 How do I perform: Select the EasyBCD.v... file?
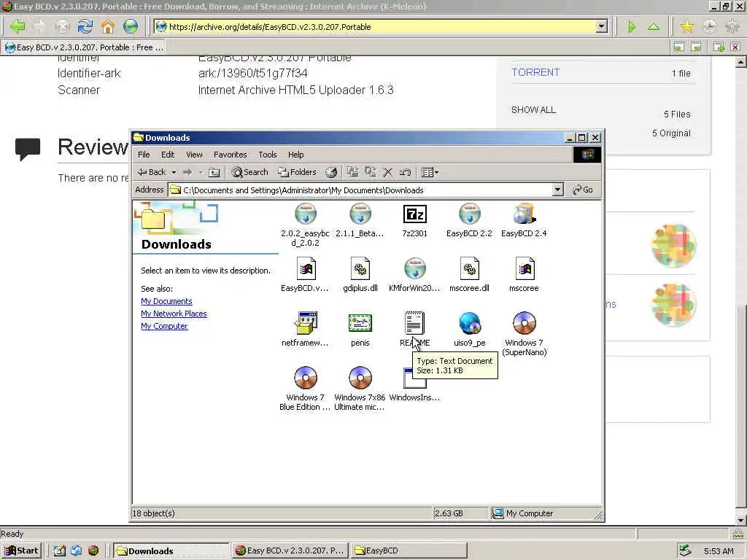pyautogui.click(x=305, y=275)
